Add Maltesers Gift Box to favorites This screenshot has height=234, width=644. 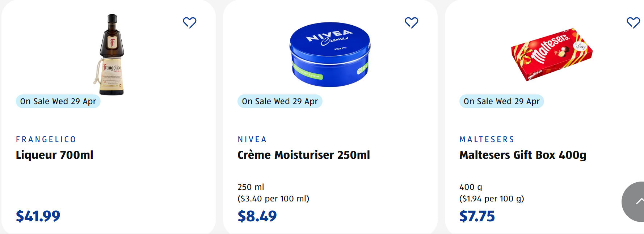[x=633, y=23]
